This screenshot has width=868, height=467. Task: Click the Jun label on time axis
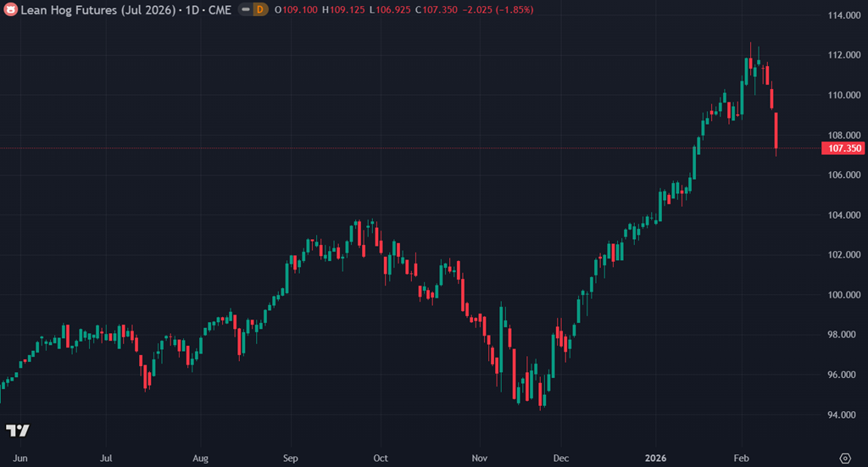21,458
